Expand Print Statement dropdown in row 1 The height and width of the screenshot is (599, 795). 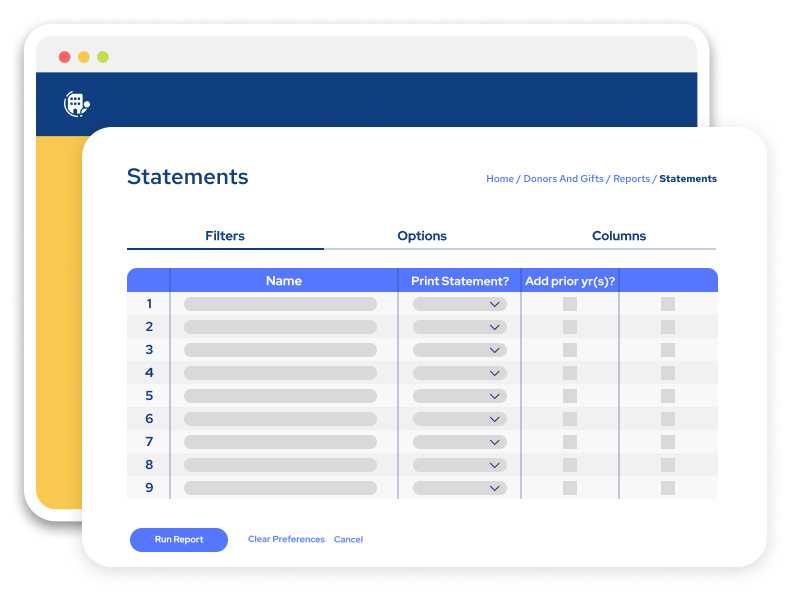[x=460, y=304]
